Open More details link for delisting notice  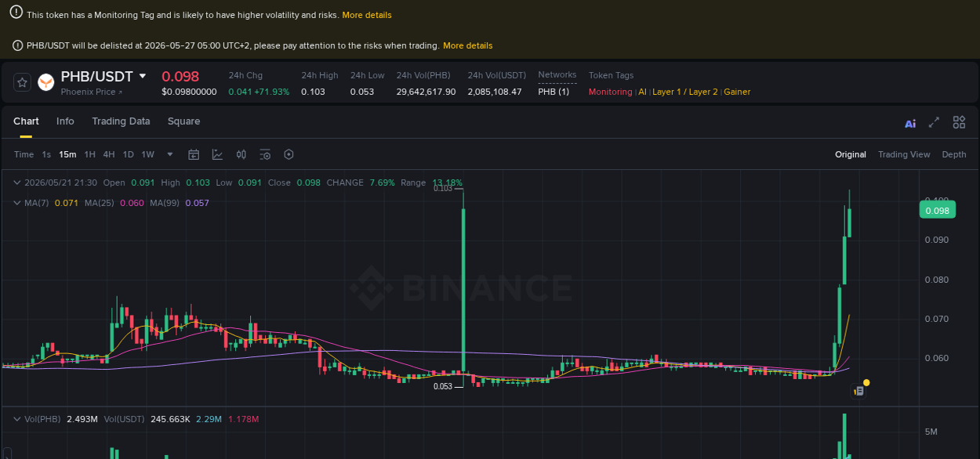pos(468,45)
